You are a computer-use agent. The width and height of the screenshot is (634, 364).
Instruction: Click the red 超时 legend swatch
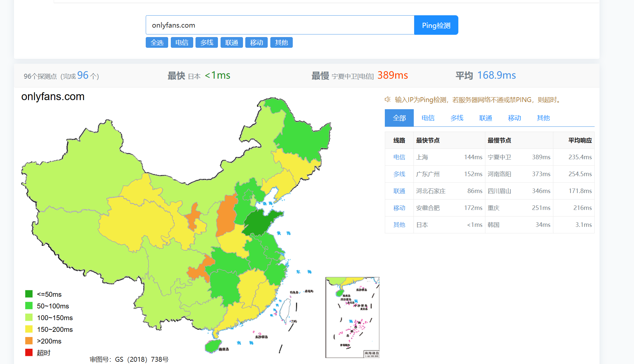29,353
